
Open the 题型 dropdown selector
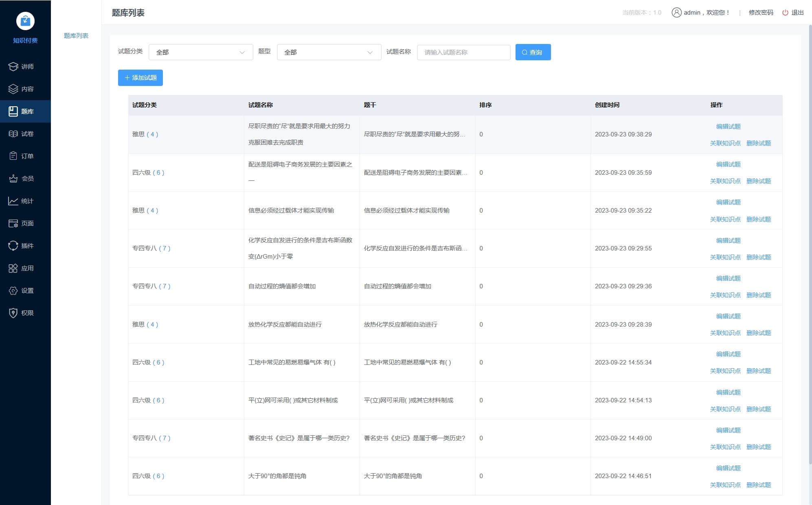click(329, 52)
